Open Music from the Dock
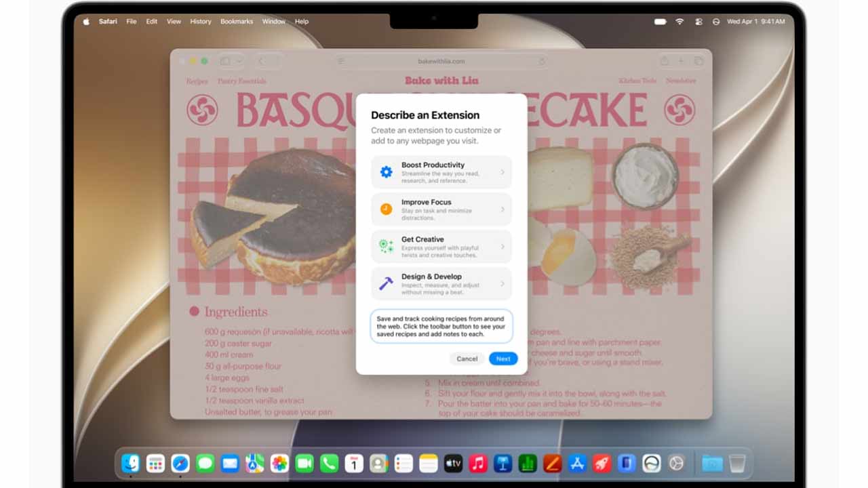The width and height of the screenshot is (868, 488). (478, 463)
